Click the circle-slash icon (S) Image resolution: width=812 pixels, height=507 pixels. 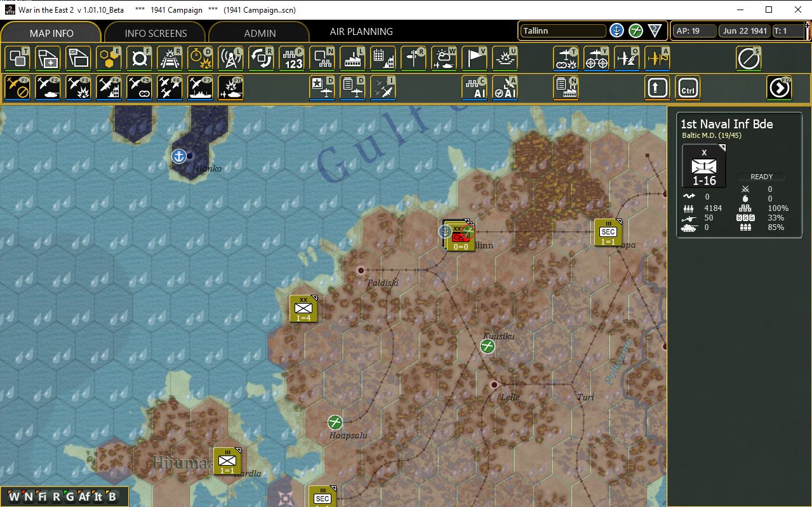[749, 58]
